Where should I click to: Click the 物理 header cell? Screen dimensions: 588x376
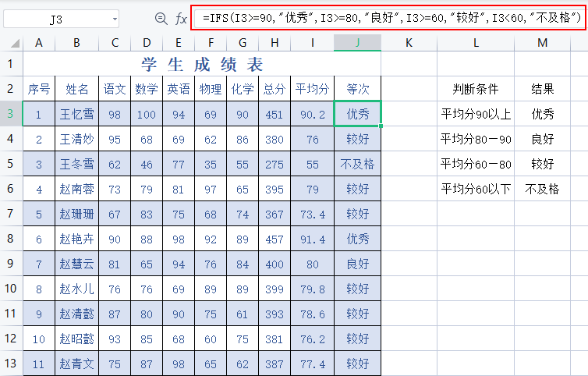211,89
